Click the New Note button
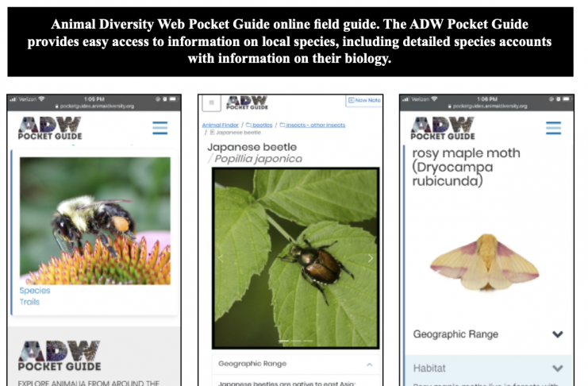 tap(364, 100)
